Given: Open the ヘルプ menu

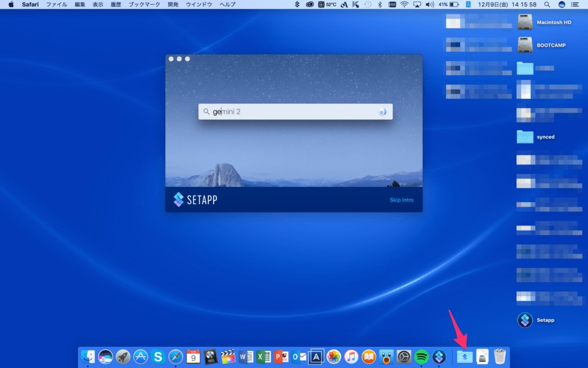Looking at the screenshot, I should [227, 5].
